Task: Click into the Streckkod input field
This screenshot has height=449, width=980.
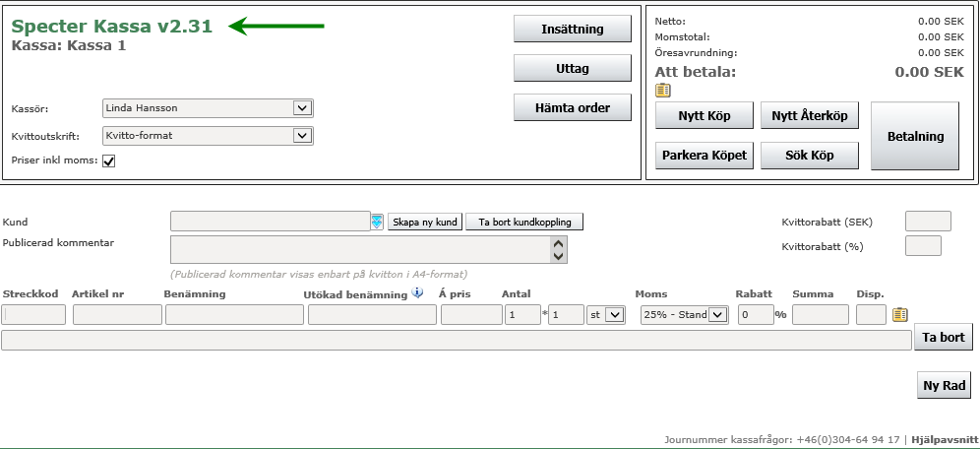Action: [x=34, y=315]
